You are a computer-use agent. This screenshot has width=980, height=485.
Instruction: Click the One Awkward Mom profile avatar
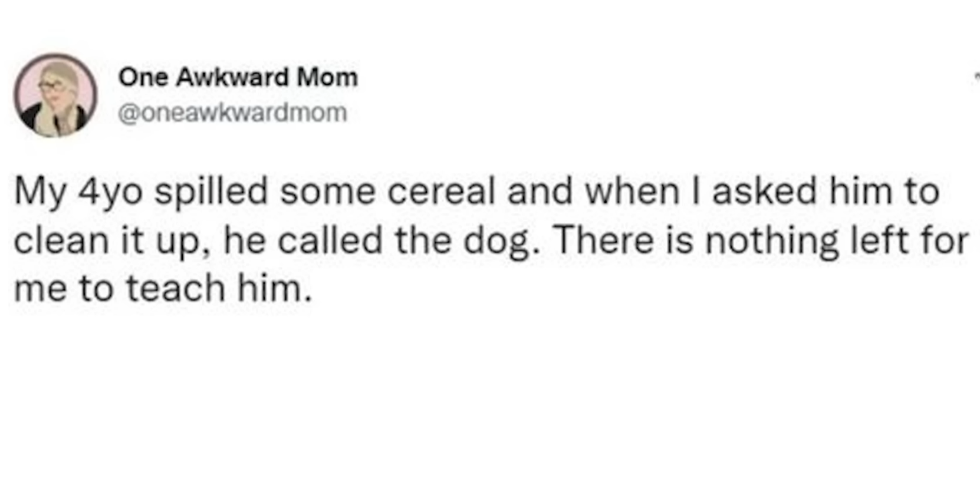click(x=55, y=95)
